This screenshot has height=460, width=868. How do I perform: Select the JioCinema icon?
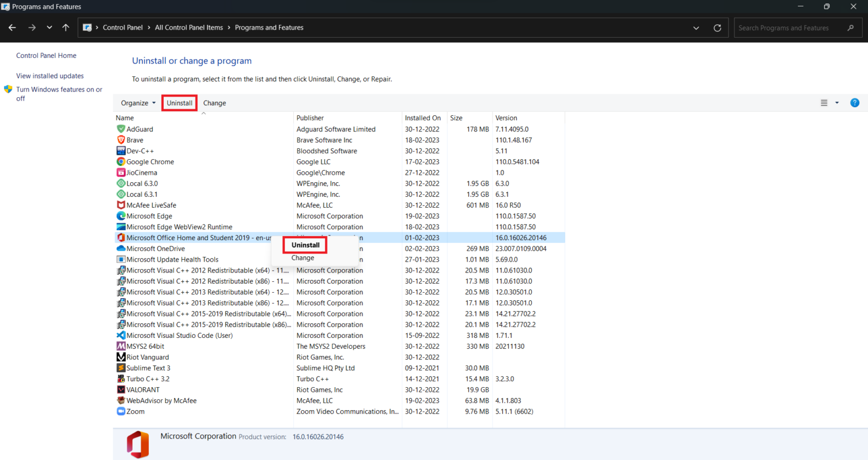[x=121, y=172]
